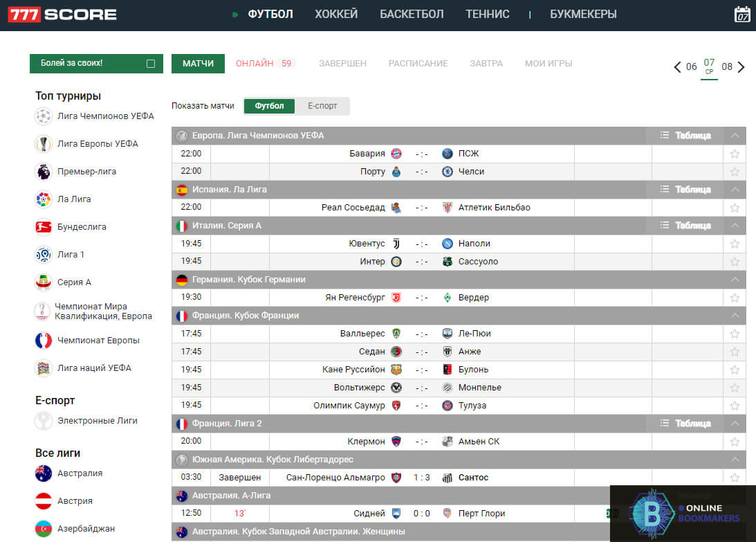Select the Лига Чемпионов УЕФА ball icon
This screenshot has width=756, height=542.
click(44, 116)
